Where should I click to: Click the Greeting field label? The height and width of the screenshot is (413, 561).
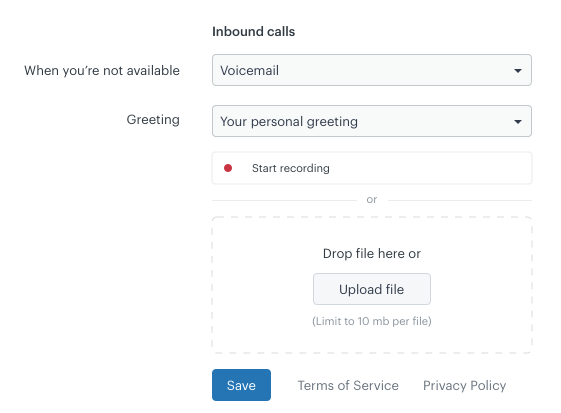153,120
